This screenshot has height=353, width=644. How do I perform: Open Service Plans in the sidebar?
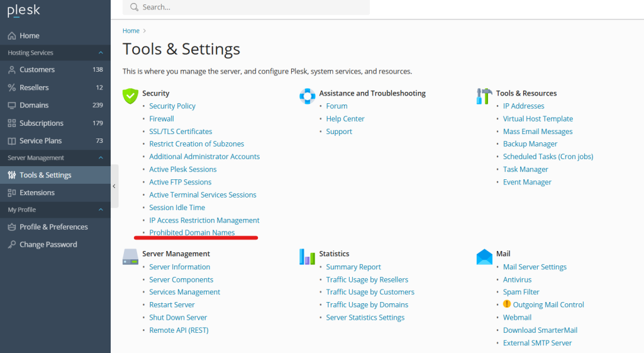pos(55,141)
